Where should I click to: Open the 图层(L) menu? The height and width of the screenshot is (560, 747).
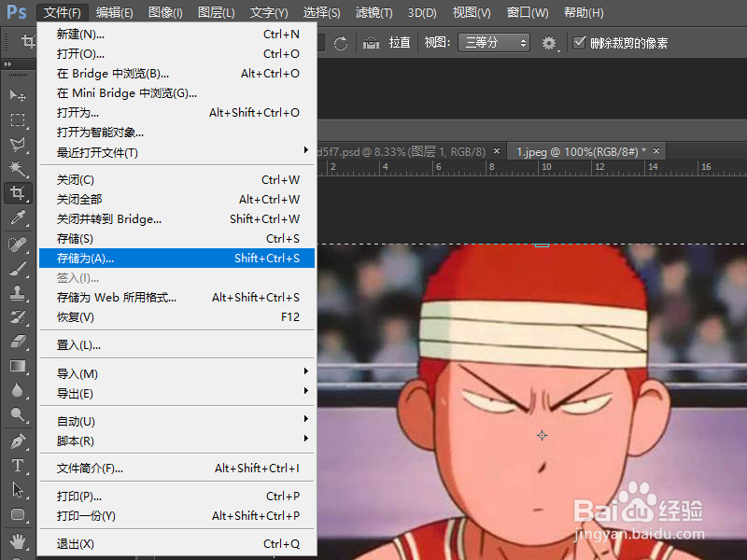(217, 12)
